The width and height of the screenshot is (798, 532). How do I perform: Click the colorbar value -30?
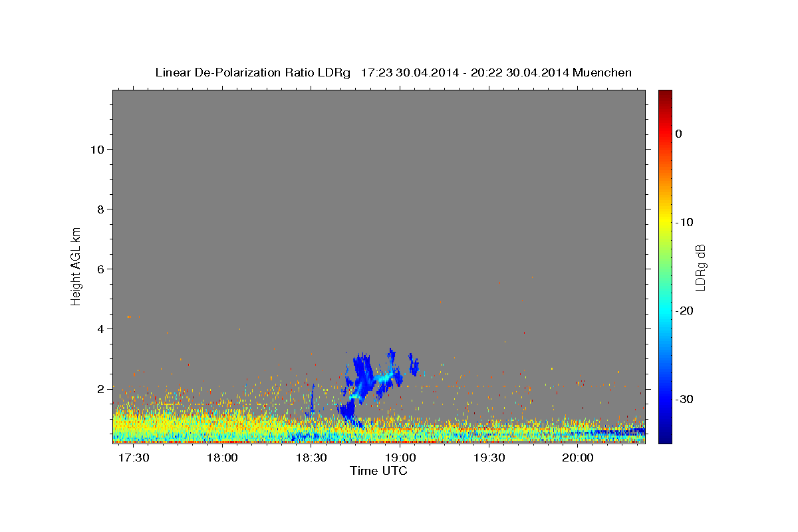(x=684, y=399)
